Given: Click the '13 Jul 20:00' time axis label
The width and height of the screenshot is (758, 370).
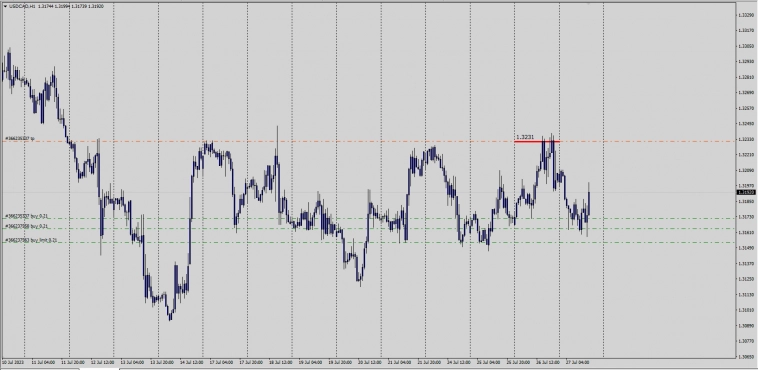Looking at the screenshot, I should point(162,362).
